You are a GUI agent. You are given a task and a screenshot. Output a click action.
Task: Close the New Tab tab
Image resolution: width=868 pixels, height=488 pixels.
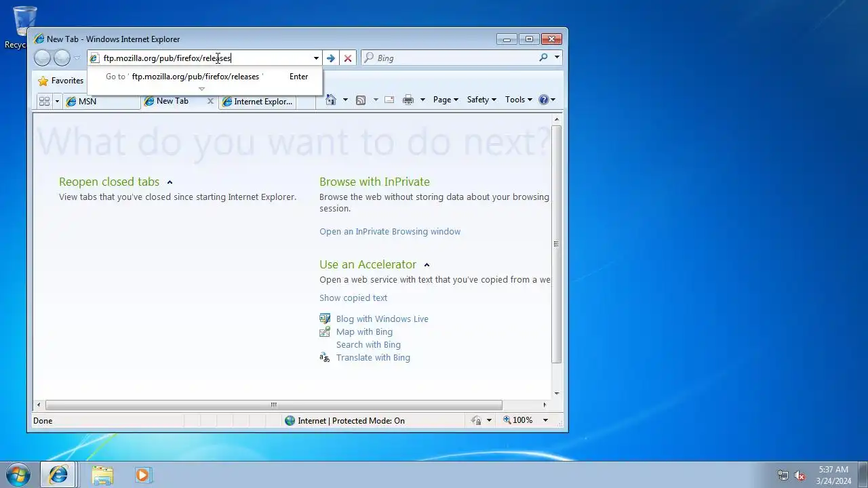(210, 101)
